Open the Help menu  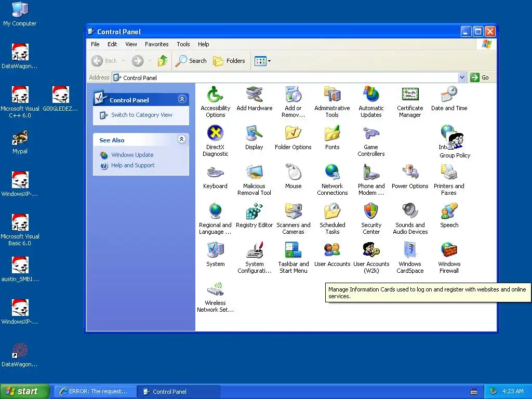(x=204, y=44)
